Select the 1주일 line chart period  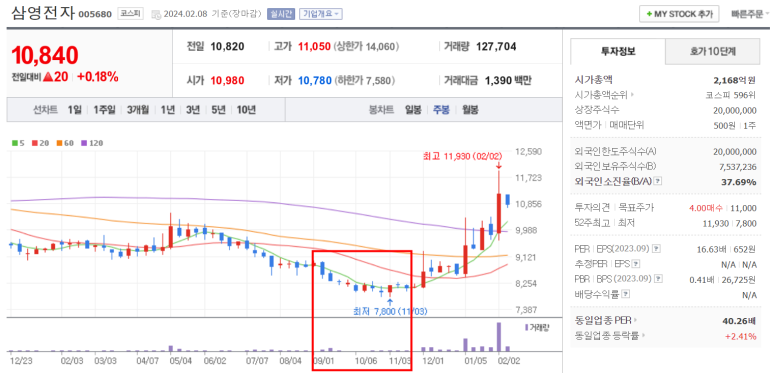[104, 109]
